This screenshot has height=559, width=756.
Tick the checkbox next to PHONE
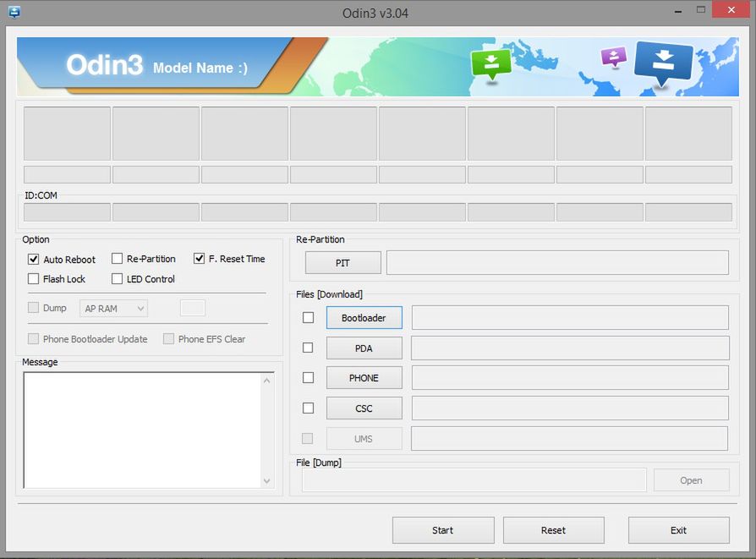308,378
